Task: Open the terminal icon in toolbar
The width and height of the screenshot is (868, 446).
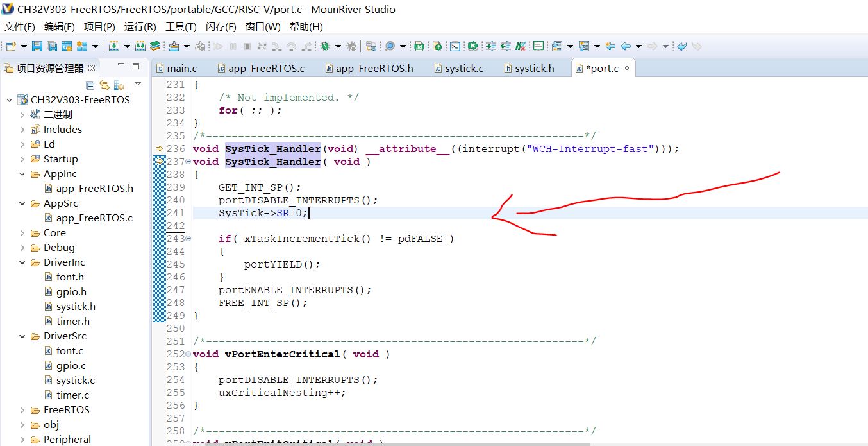Action: pos(455,46)
